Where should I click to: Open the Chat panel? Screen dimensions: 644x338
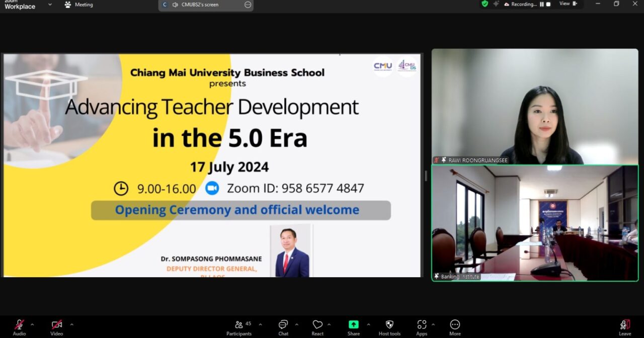tap(283, 325)
